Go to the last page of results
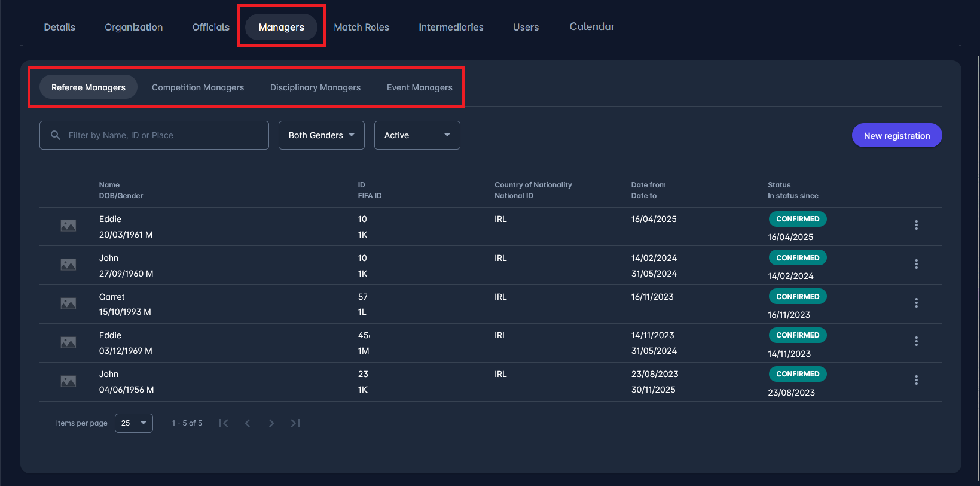Screen dimensions: 980x486 pyautogui.click(x=295, y=423)
